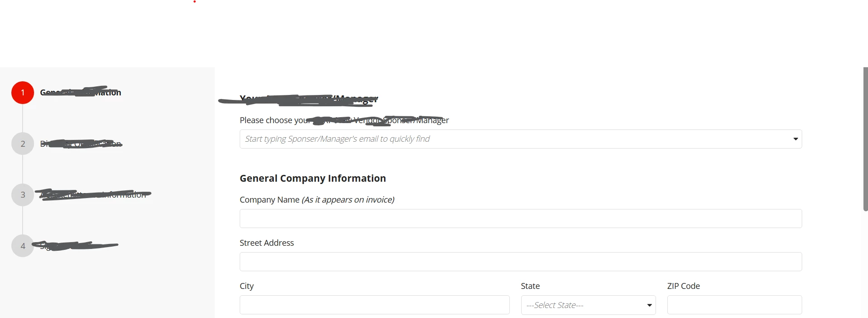This screenshot has height=318, width=868.
Task: Open the step 4 text label
Action: coord(75,246)
